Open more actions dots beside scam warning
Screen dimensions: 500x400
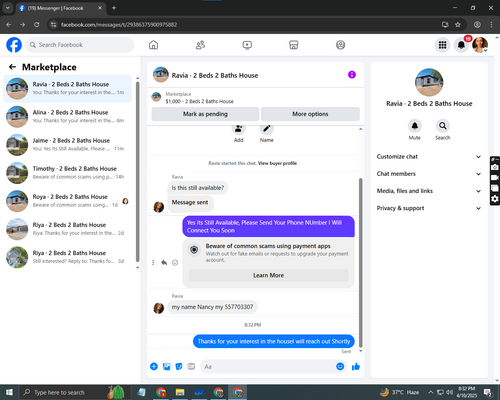(x=153, y=263)
